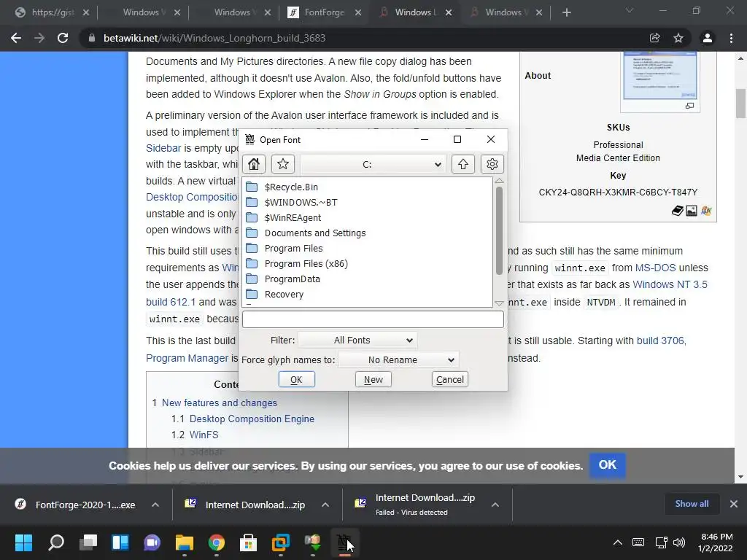Go back in Chrome
The height and width of the screenshot is (560, 747).
coord(16,38)
